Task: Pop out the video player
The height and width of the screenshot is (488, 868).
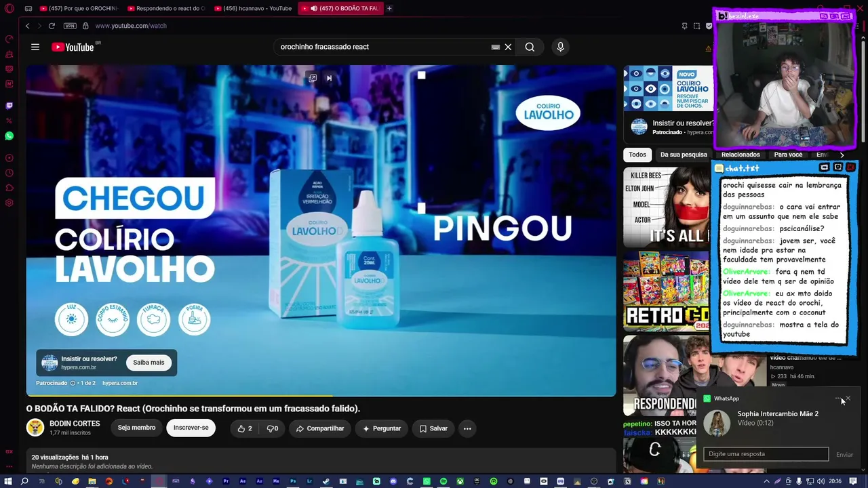Action: (x=313, y=78)
